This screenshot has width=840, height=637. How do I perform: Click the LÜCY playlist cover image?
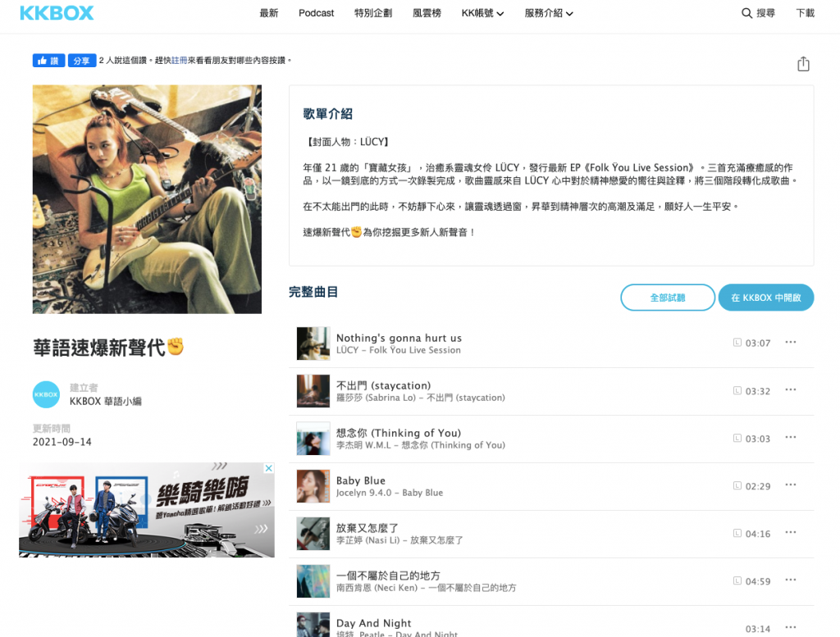147,199
